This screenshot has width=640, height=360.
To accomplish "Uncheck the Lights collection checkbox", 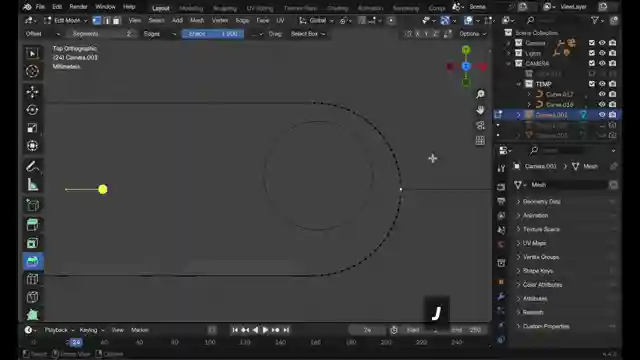I will tap(591, 53).
